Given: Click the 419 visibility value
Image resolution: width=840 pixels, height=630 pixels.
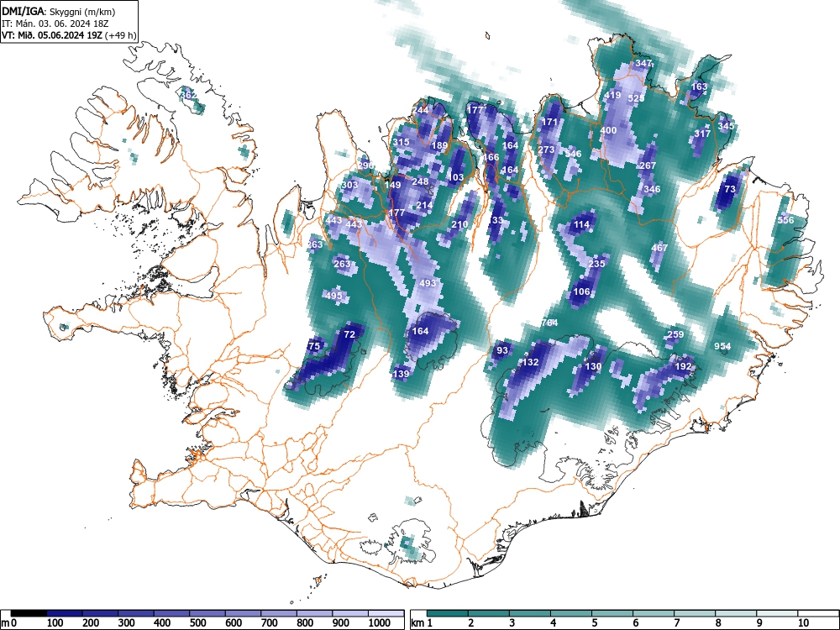Looking at the screenshot, I should pos(612,95).
